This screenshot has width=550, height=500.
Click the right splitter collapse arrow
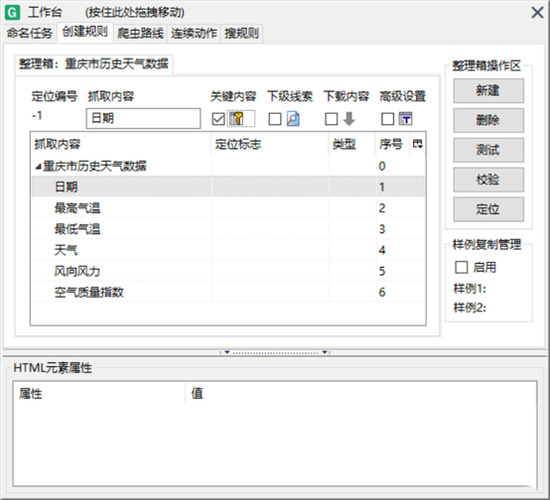pyautogui.click(x=325, y=352)
